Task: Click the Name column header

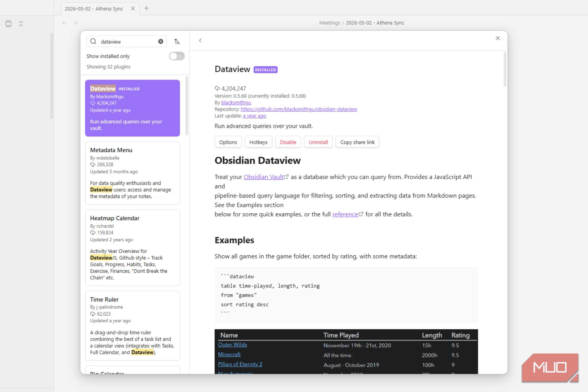Action: click(229, 335)
